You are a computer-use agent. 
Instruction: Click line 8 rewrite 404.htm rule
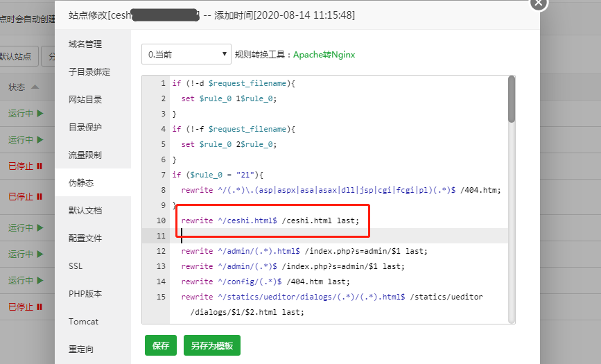pyautogui.click(x=341, y=190)
